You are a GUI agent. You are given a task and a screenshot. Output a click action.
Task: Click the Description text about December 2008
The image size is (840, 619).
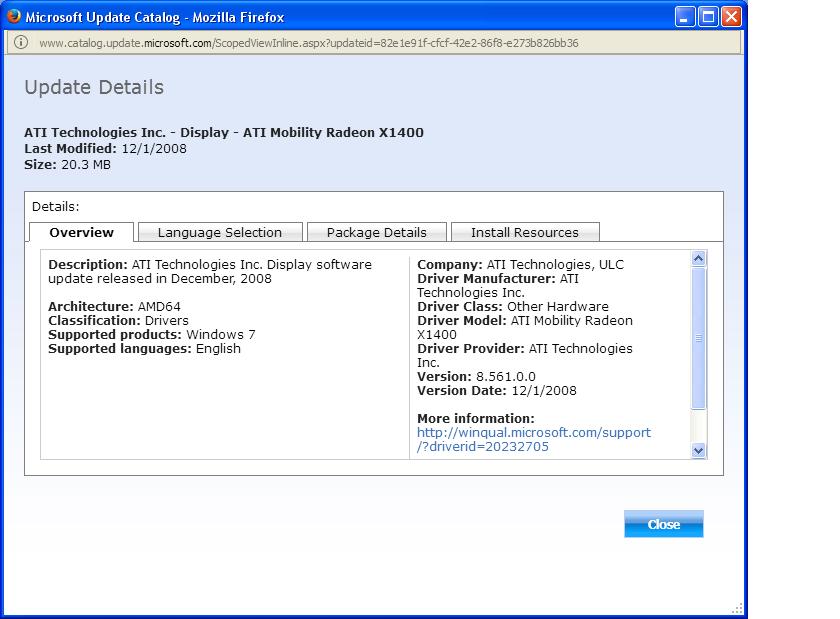tap(210, 272)
